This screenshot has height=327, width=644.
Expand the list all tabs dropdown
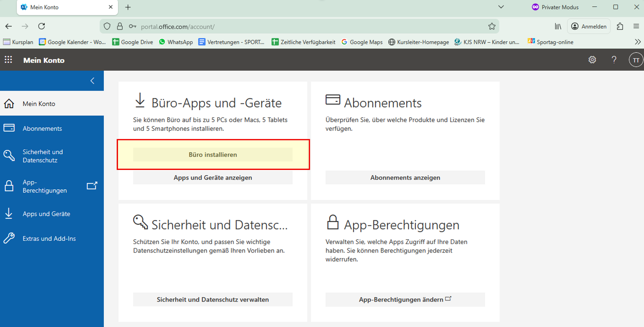(x=501, y=7)
